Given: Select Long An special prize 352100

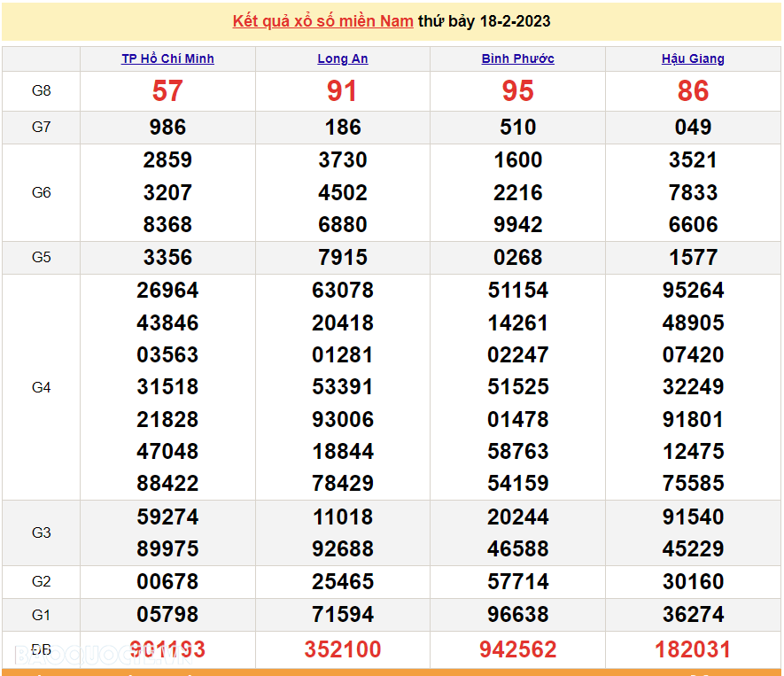Looking at the screenshot, I should 343,649.
